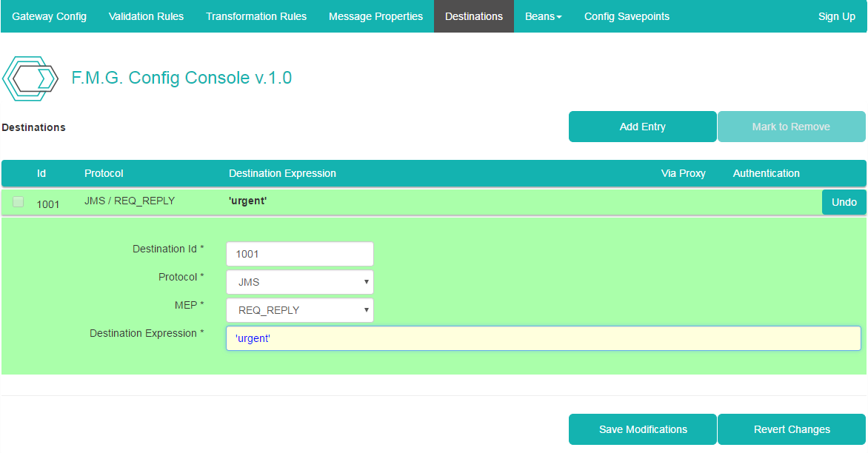Image resolution: width=868 pixels, height=453 pixels.
Task: Focus the Destination Id input field
Action: pyautogui.click(x=299, y=254)
